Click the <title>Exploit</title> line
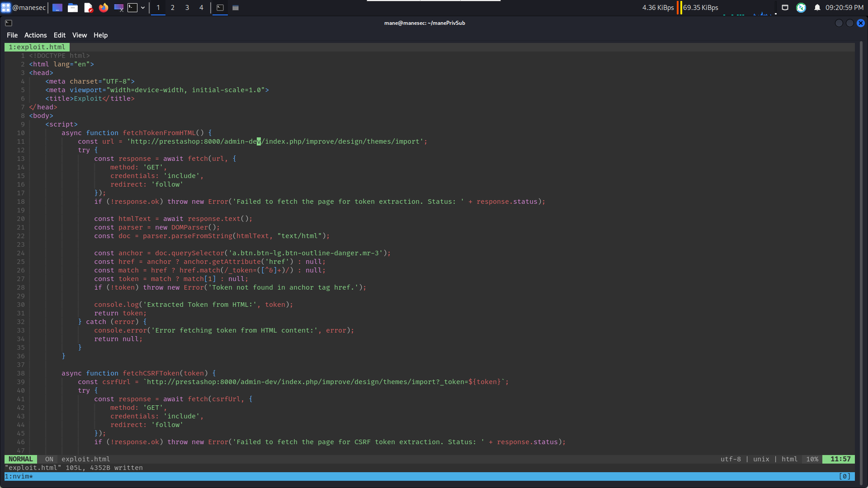The image size is (868, 488). click(x=90, y=99)
